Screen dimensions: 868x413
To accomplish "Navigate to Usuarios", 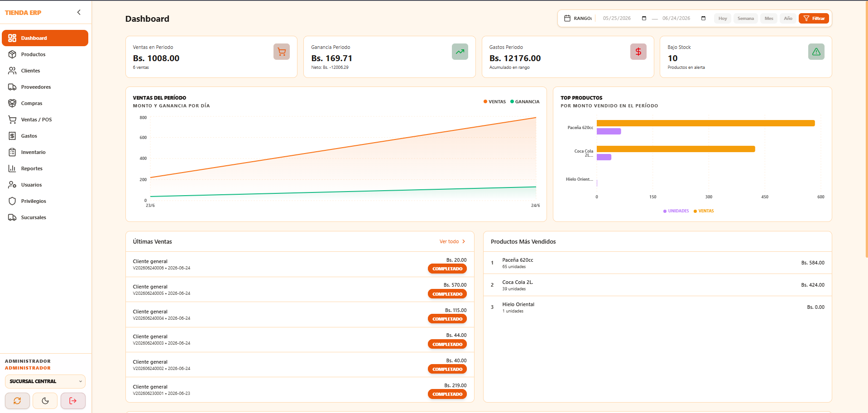I will click(45, 185).
